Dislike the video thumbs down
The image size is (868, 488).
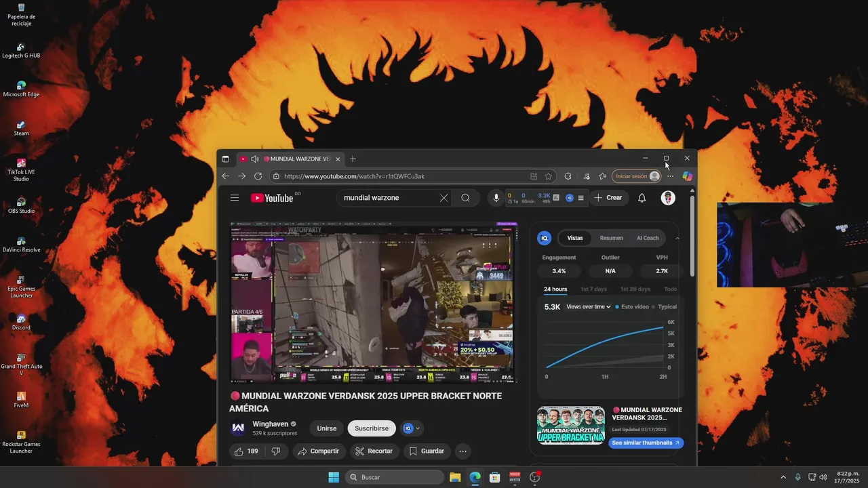click(276, 451)
